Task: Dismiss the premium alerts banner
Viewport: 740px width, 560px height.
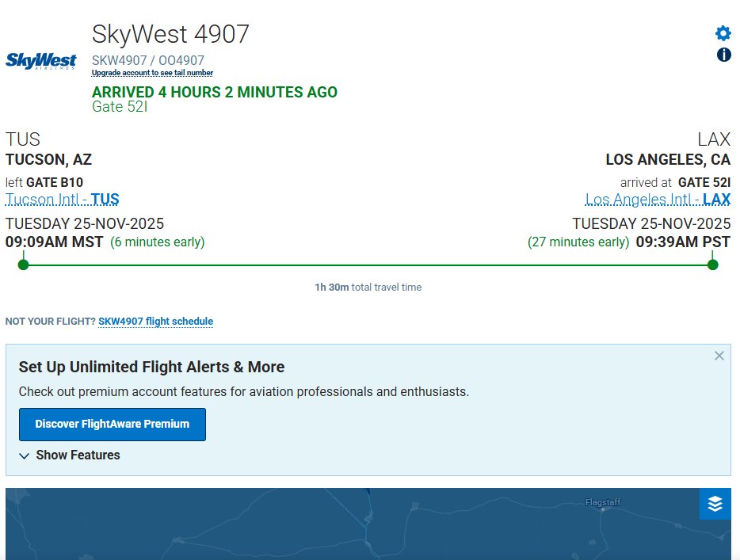Action: [719, 356]
